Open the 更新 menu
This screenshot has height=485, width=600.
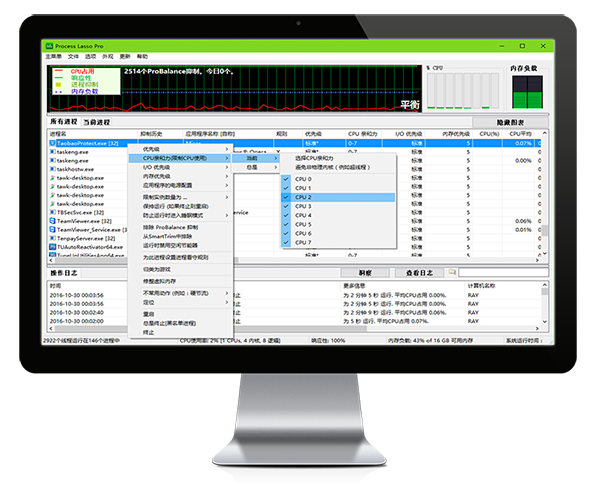coord(125,57)
